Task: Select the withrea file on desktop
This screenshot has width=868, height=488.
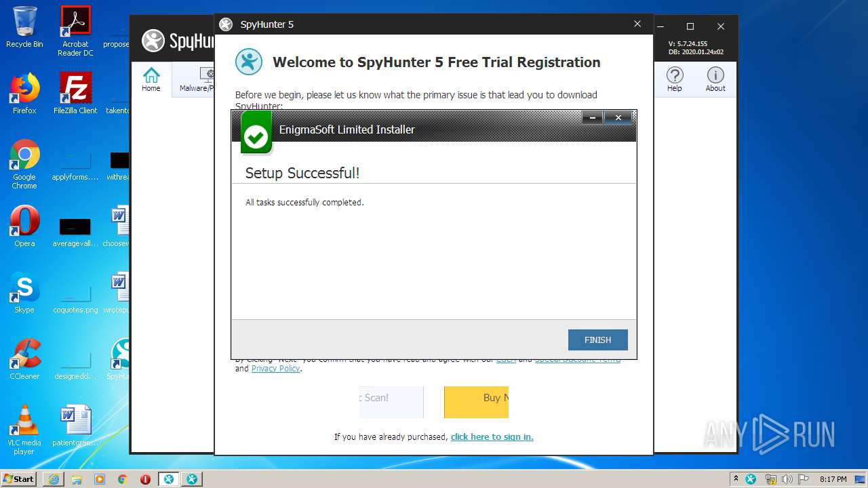Action: coord(118,165)
